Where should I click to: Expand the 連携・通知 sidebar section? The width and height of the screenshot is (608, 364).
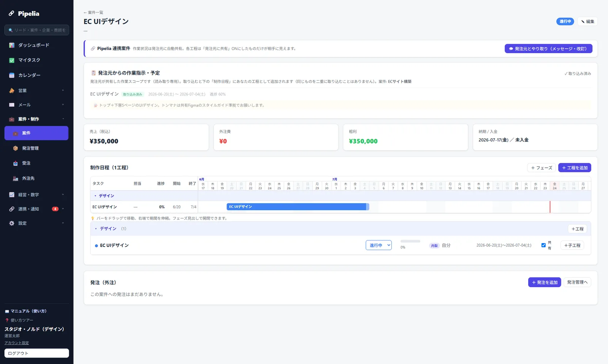click(63, 209)
